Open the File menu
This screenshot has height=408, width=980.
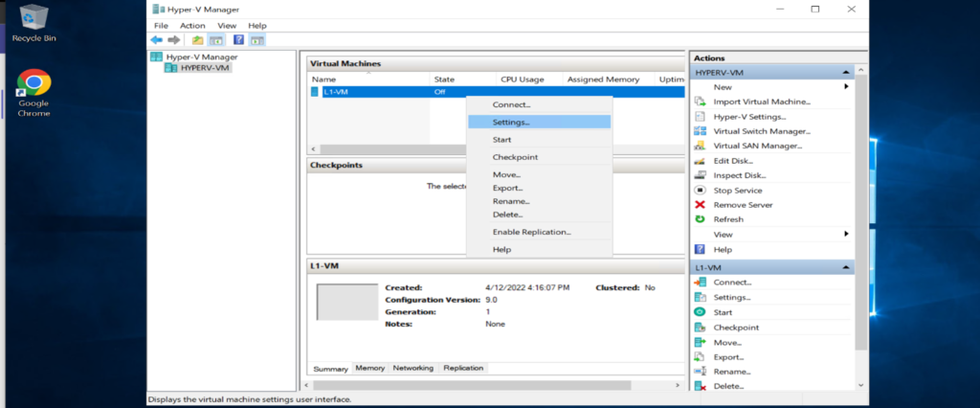click(161, 26)
